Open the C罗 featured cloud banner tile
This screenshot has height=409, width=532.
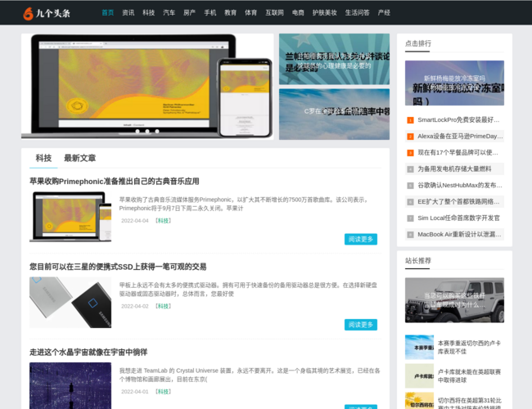click(334, 115)
